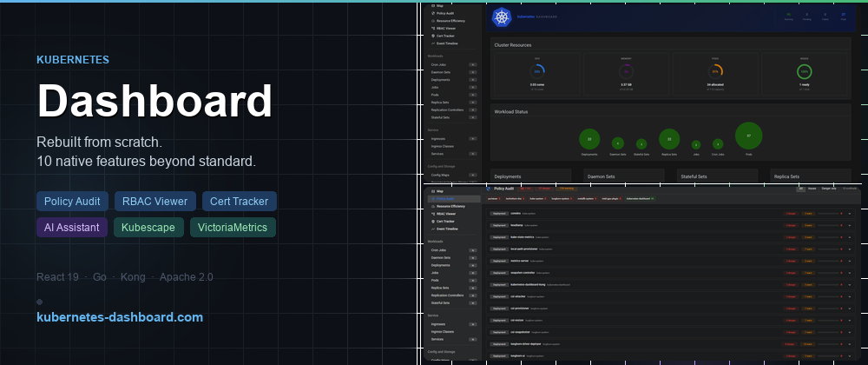Click the CPU usage ring gauge
Screen dimensions: 868x365
[x=537, y=71]
